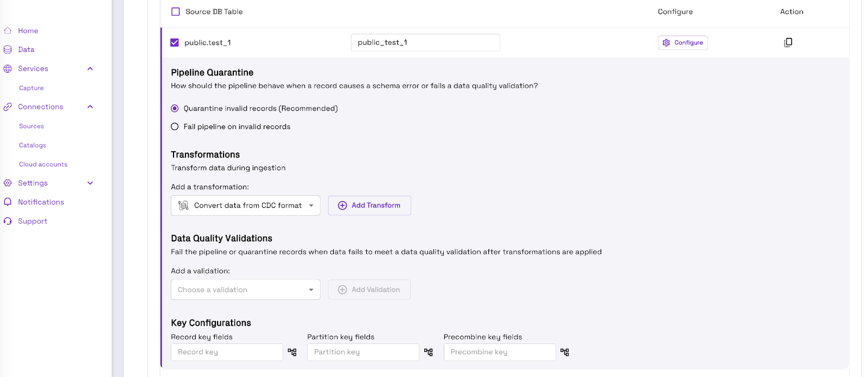868x377 pixels.
Task: Uncheck the public.test_1 table checkbox
Action: click(175, 42)
